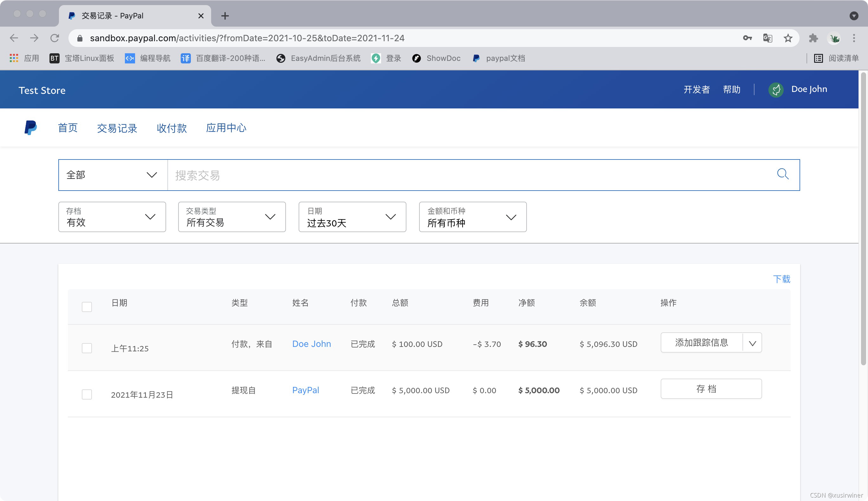Click the 存 档 button
Viewport: 868px width, 501px height.
tap(711, 389)
